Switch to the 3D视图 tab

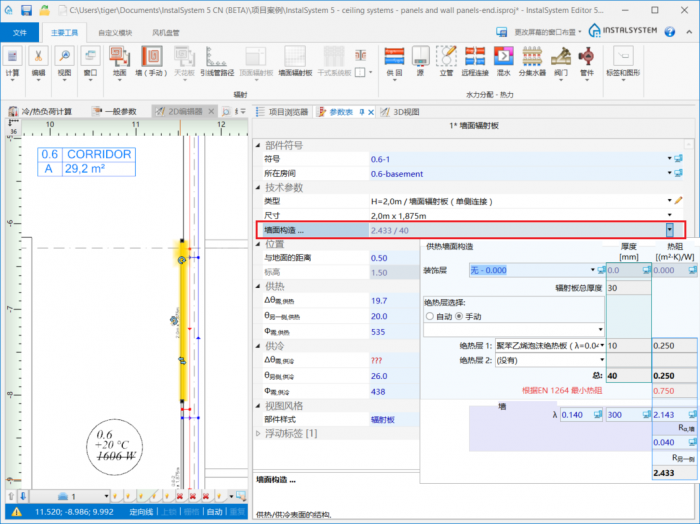tap(405, 111)
